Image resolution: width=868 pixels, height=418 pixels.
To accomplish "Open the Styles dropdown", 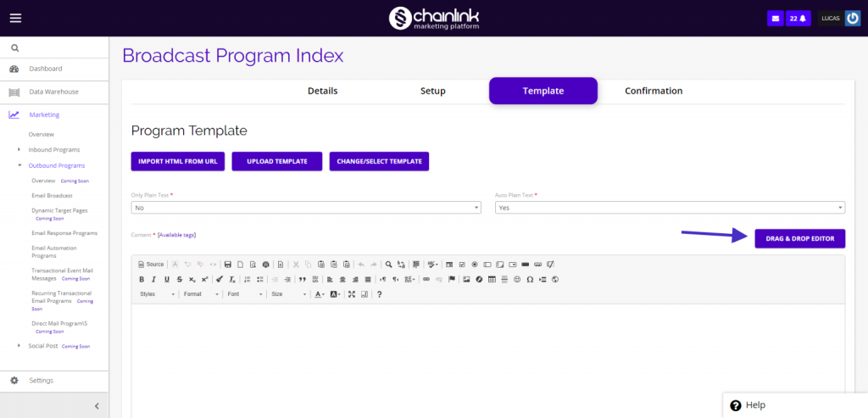I will point(157,294).
